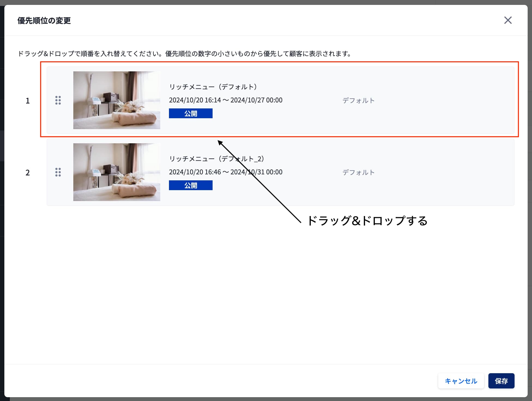532x401 pixels.
Task: Click the デフォルト label in the second row
Action: (x=358, y=172)
